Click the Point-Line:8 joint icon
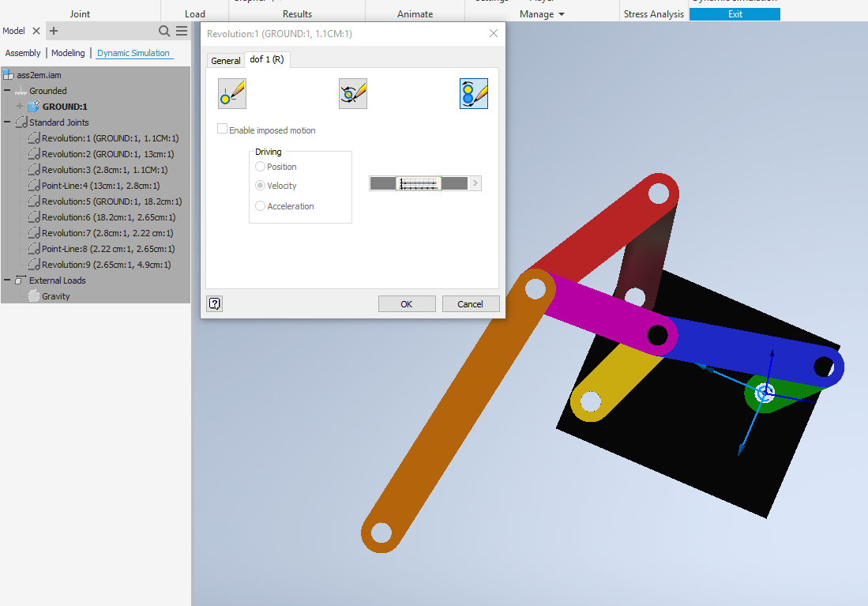The image size is (868, 606). coord(34,249)
